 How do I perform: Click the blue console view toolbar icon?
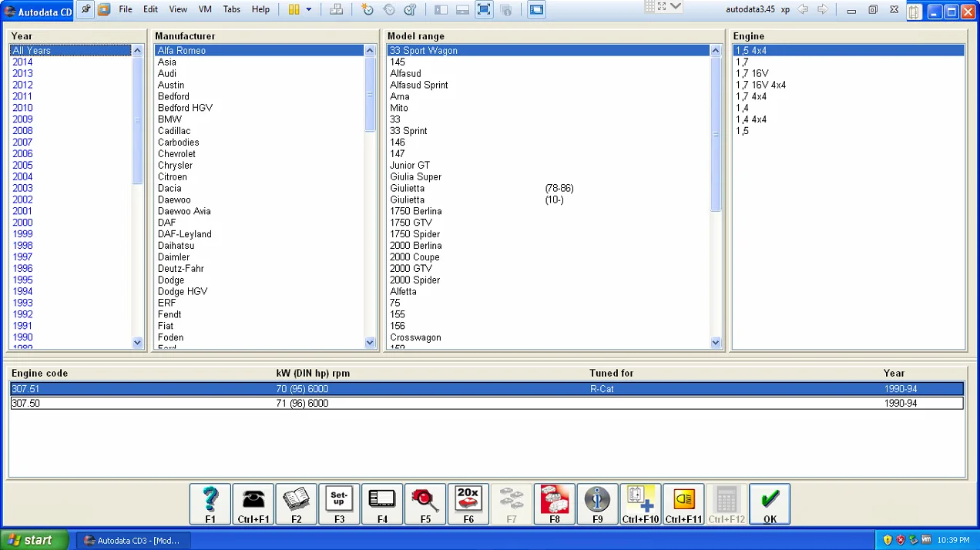point(537,9)
